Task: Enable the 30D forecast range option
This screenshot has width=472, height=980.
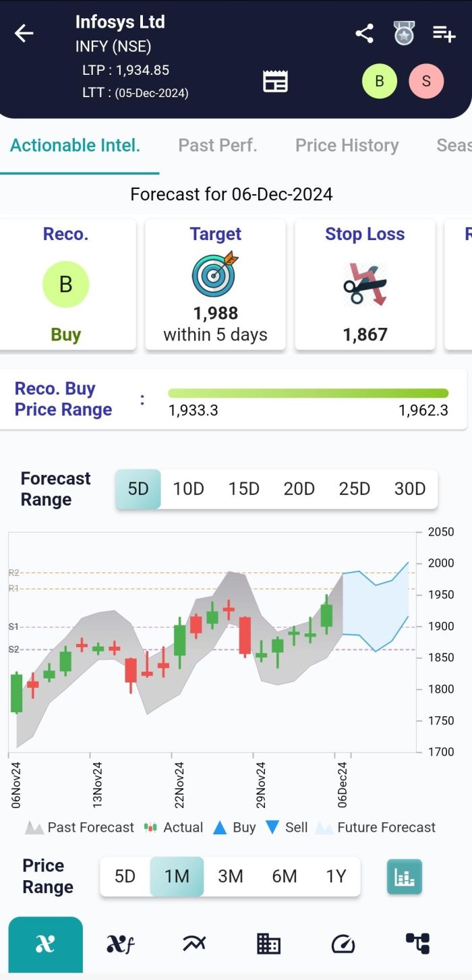Action: 409,488
